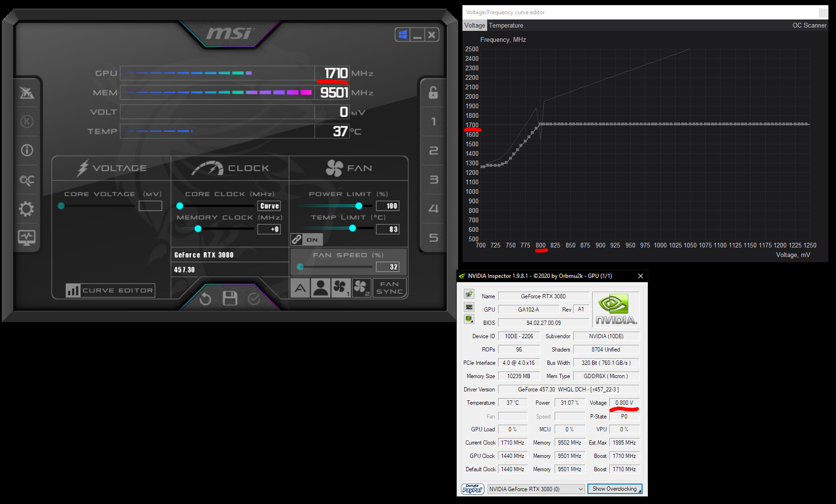Click the NVIDIA logo in Inspector
The image size is (836, 504).
tap(617, 309)
